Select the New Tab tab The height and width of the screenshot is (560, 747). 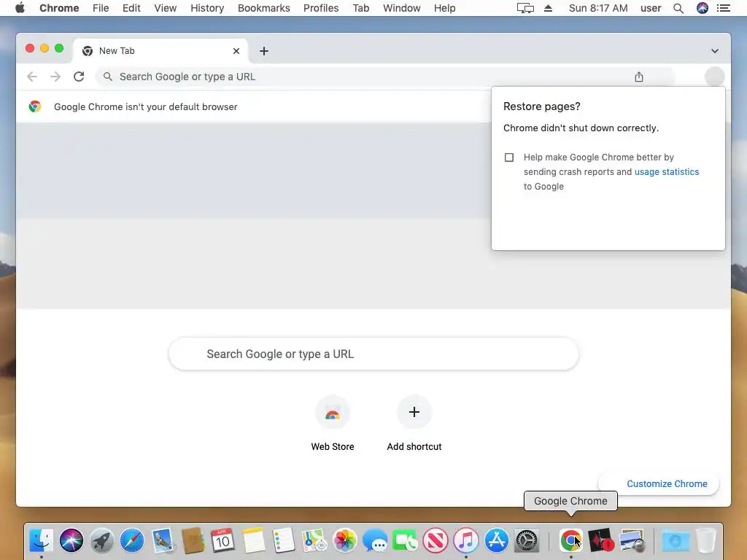(160, 51)
